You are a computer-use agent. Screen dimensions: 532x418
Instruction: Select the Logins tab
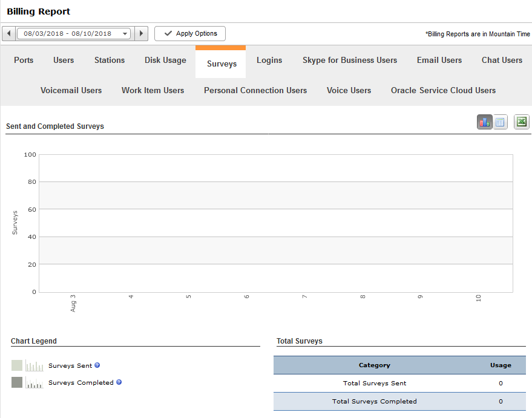(269, 60)
